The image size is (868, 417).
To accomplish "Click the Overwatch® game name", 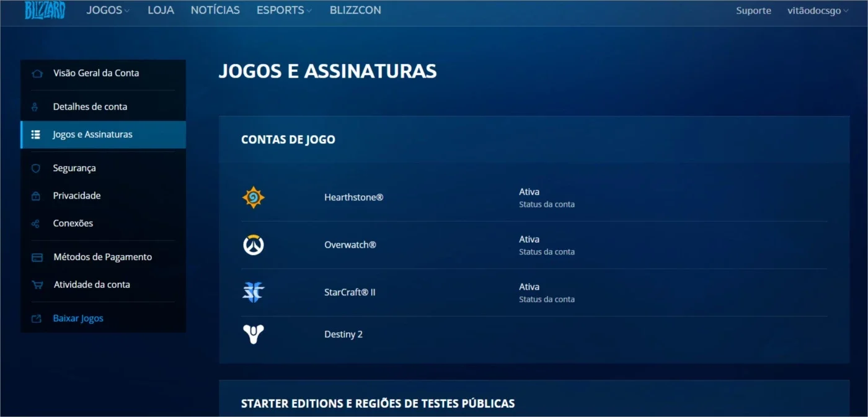I will 350,244.
